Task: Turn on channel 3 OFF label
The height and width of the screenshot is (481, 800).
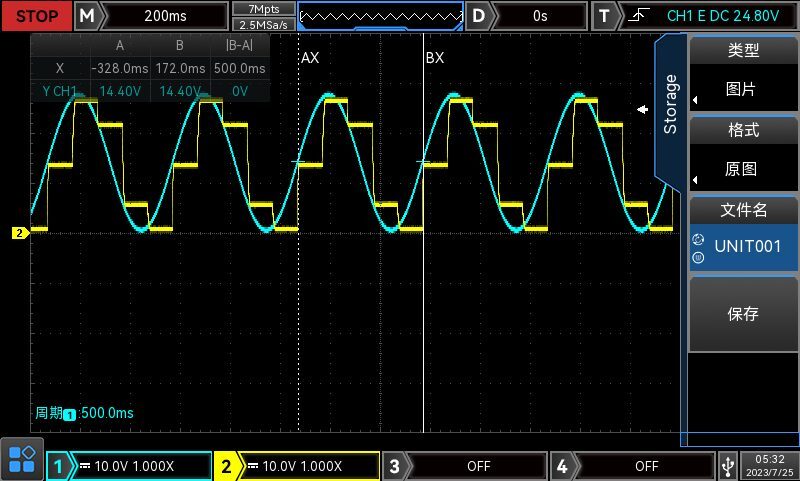Action: [x=478, y=466]
